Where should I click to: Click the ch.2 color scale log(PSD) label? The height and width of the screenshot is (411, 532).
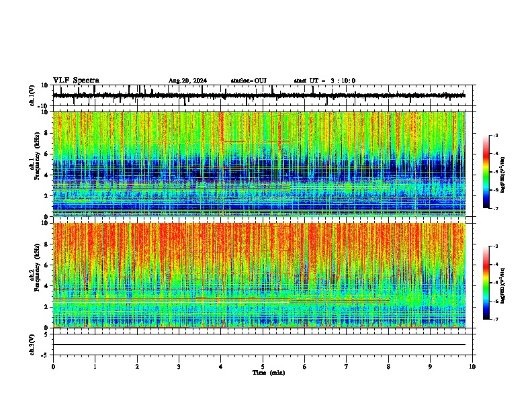point(502,285)
